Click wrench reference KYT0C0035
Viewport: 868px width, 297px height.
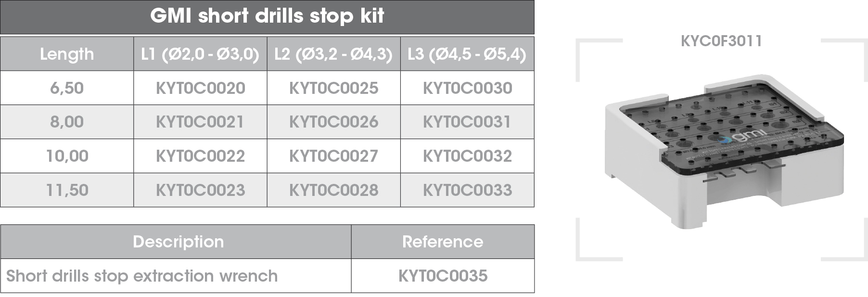click(443, 276)
